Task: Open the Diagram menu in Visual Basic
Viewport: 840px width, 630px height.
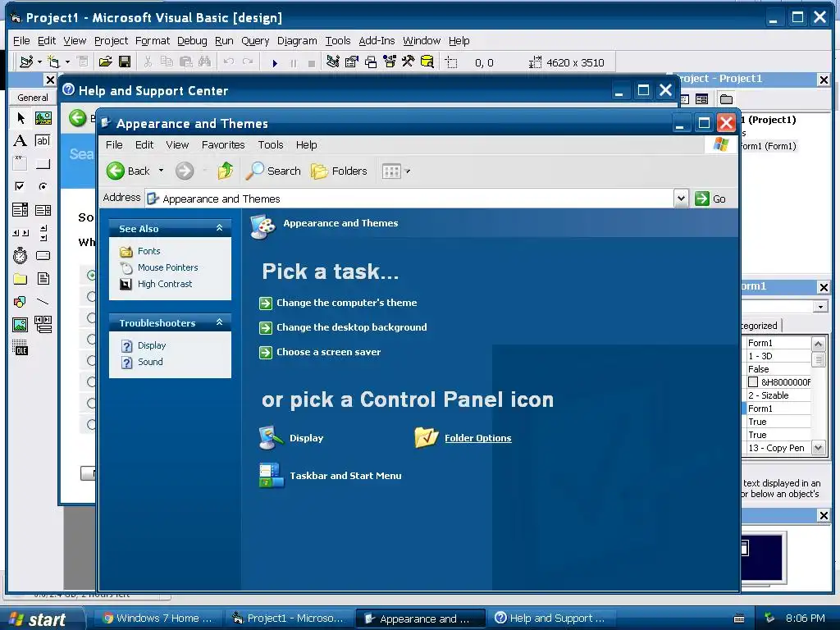Action: tap(297, 41)
